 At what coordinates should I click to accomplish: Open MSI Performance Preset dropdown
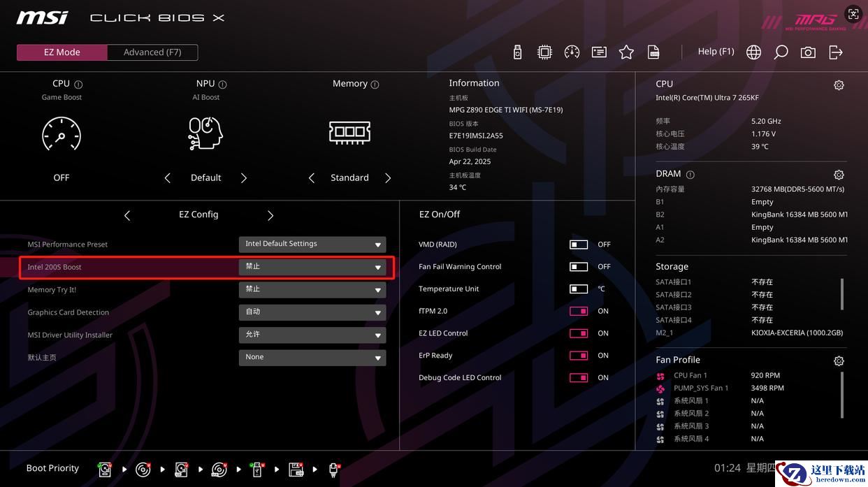[x=312, y=245]
